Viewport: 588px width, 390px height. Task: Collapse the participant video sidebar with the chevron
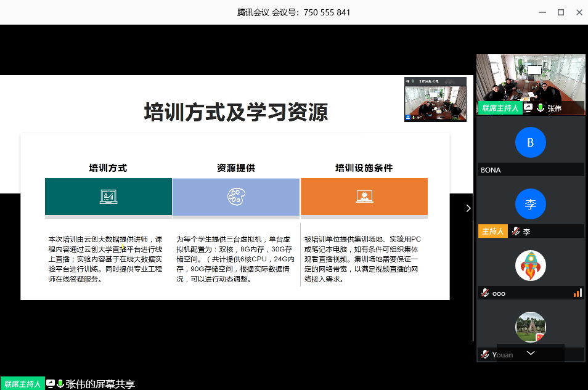pyautogui.click(x=468, y=208)
